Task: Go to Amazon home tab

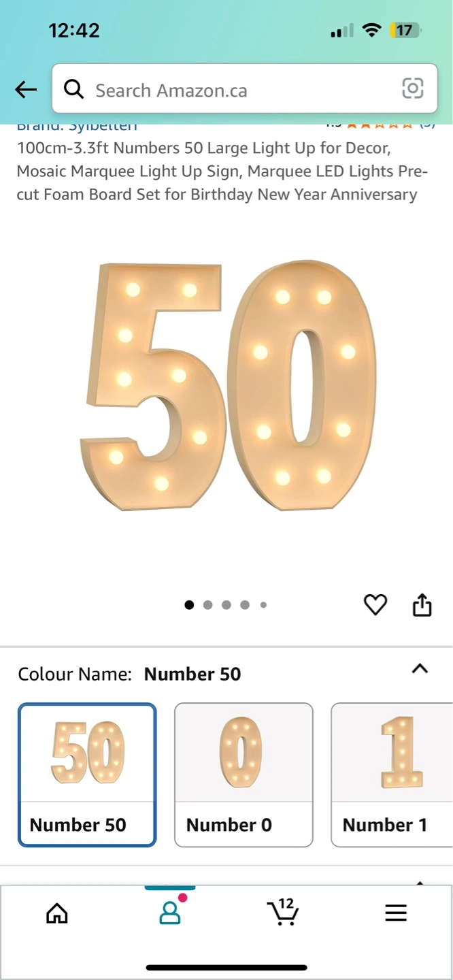Action: [57, 913]
